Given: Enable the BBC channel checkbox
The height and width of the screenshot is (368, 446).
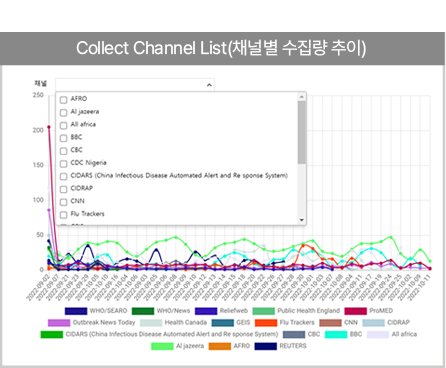Looking at the screenshot, I should point(63,138).
